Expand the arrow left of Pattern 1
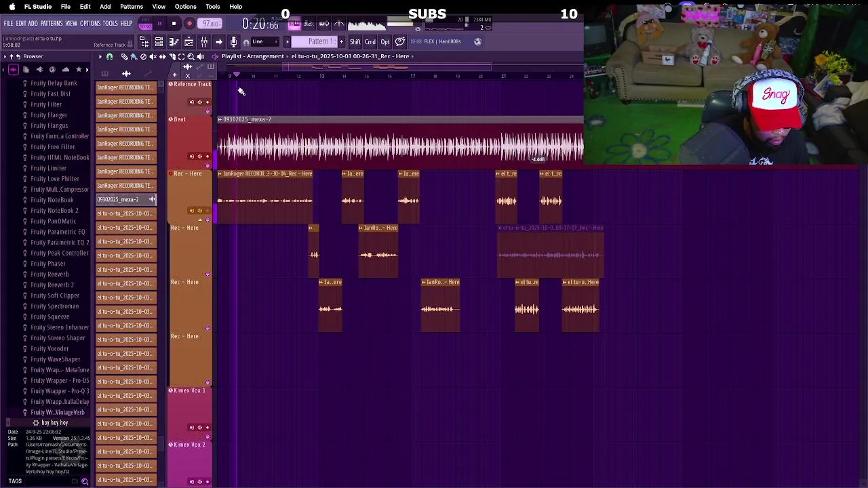868x488 pixels. point(288,41)
